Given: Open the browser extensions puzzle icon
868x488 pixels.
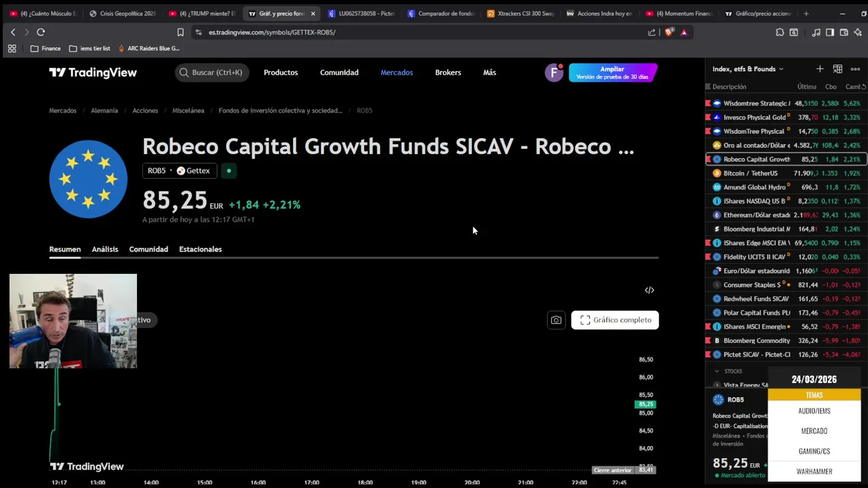Looking at the screenshot, I should point(780,32).
